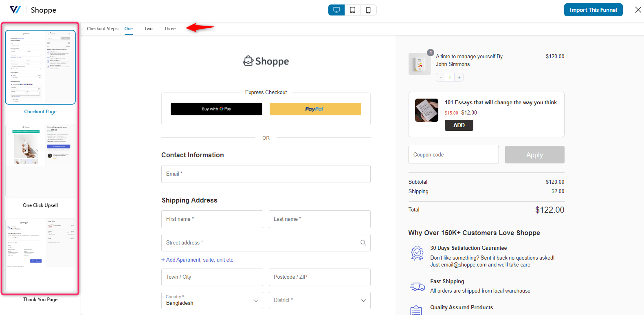Click the satisfaction guarantee badge icon
The image size is (644, 315).
coord(417,253)
